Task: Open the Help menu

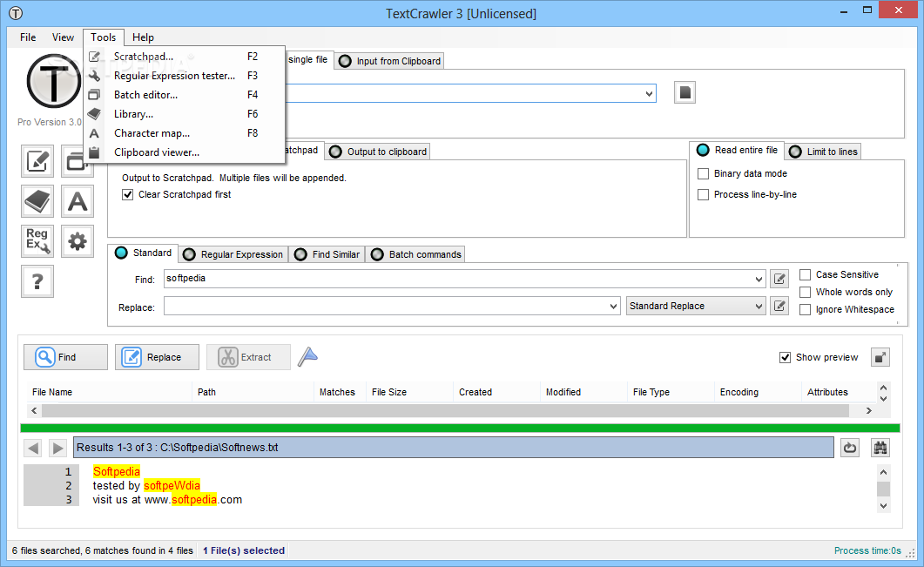Action: [143, 37]
